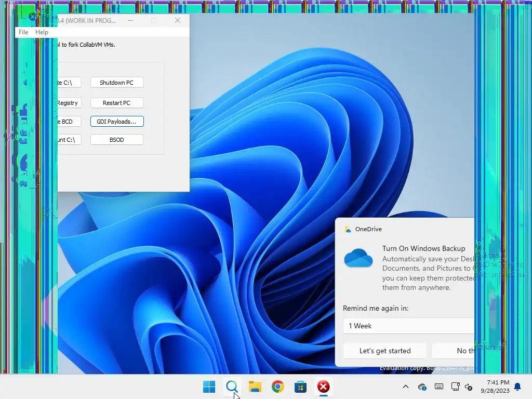Show hidden tray icons chevron
This screenshot has width=532, height=399.
[x=405, y=387]
